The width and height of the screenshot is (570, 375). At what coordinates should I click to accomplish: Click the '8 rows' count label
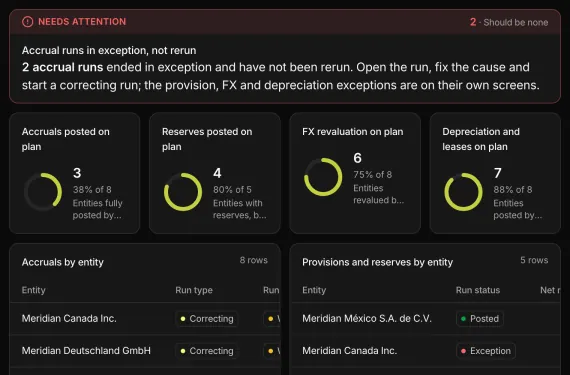pyautogui.click(x=253, y=260)
